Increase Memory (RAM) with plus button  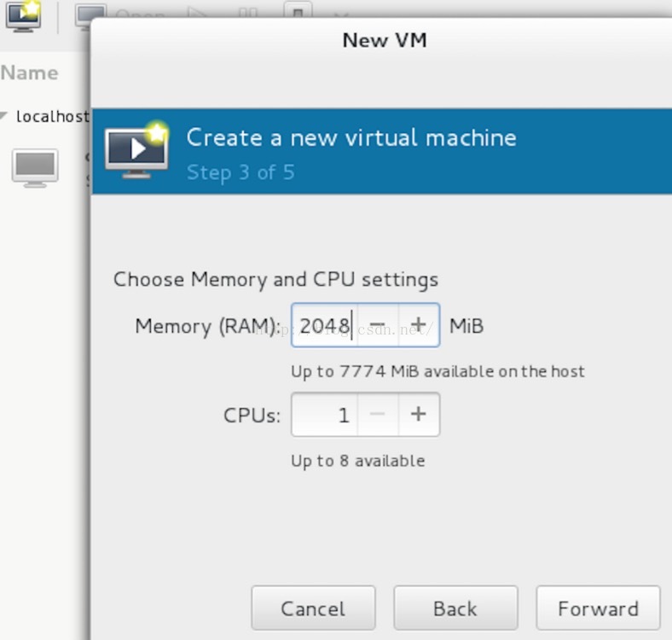tap(418, 325)
